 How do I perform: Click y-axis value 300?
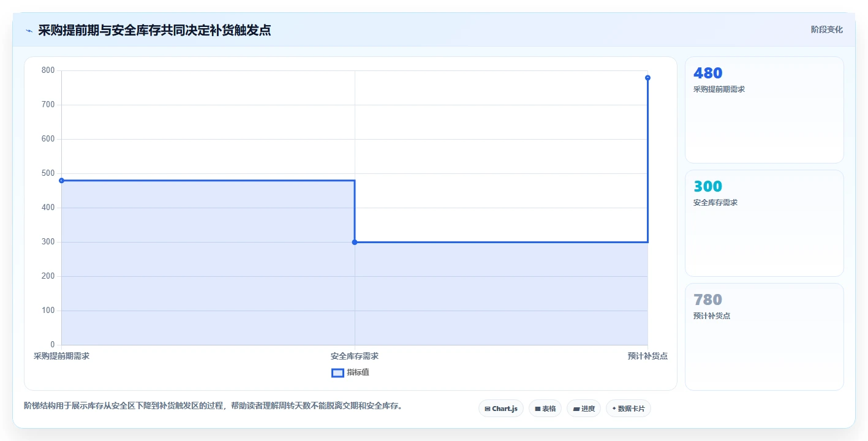[48, 242]
